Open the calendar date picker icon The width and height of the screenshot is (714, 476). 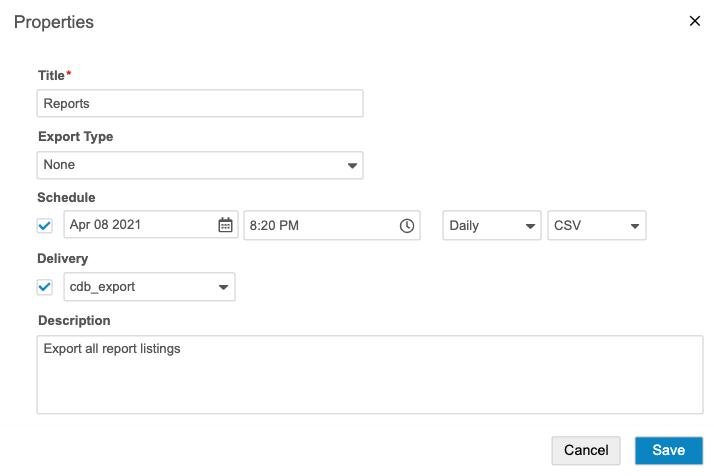pos(225,226)
